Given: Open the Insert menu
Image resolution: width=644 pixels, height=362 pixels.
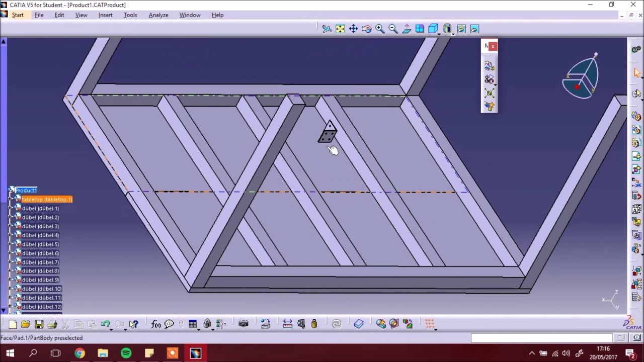Looking at the screenshot, I should tap(106, 15).
